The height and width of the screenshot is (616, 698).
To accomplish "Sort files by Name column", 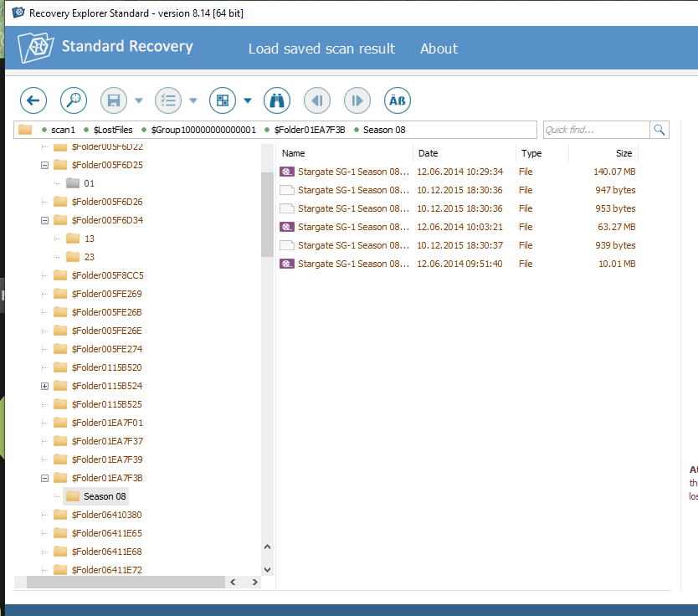I will coord(345,153).
